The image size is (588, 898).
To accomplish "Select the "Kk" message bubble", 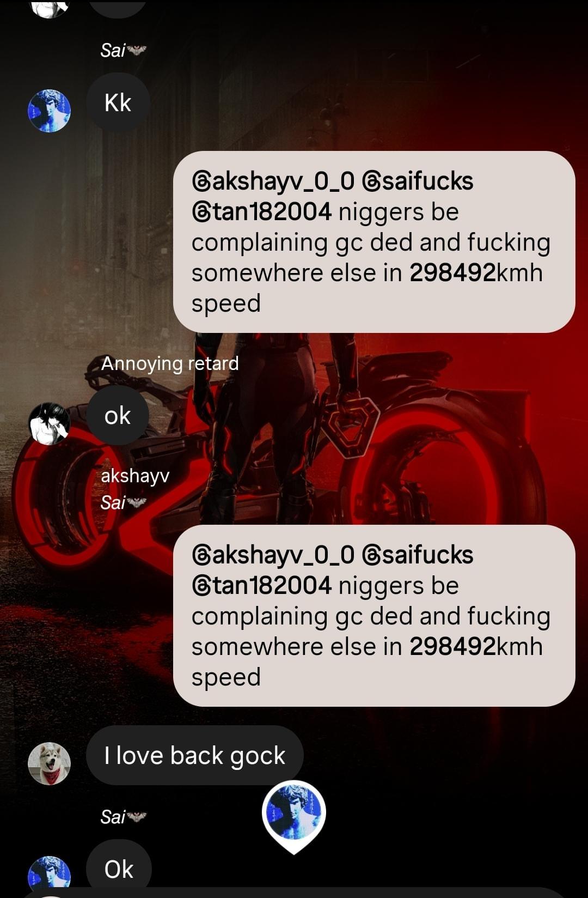I will 118,102.
